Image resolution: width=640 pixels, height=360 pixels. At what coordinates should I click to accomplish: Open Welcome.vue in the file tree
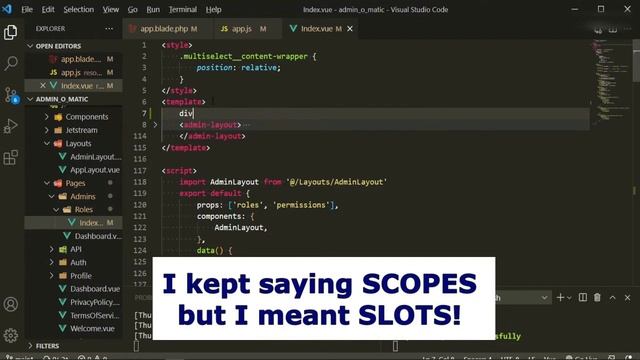pyautogui.click(x=73, y=329)
